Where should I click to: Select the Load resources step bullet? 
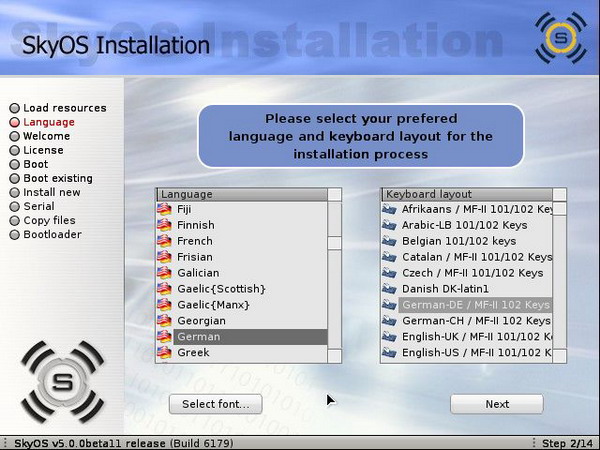[x=14, y=108]
